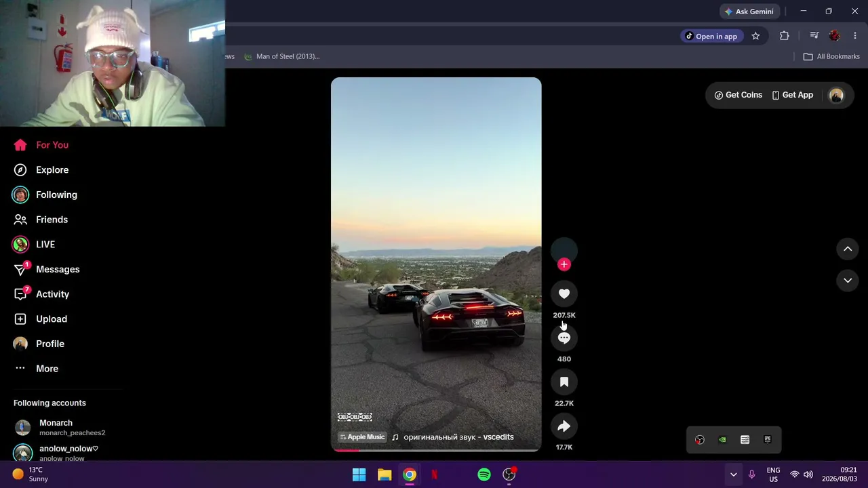Click Ask Gemini
This screenshot has width=868, height=488.
click(749, 12)
